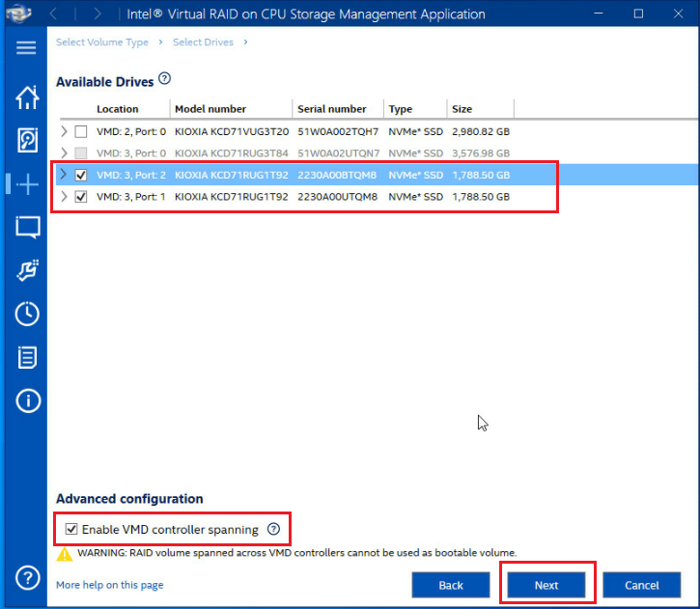Click the app logo in the title bar

coord(18,14)
